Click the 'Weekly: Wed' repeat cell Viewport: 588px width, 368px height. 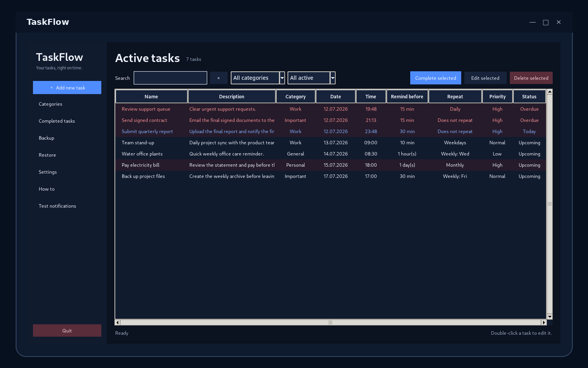(x=455, y=154)
